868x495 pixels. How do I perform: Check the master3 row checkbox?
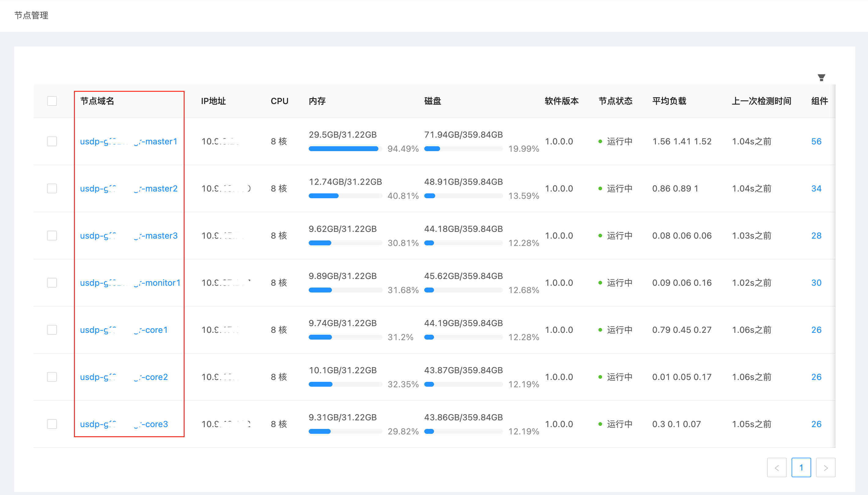[52, 236]
